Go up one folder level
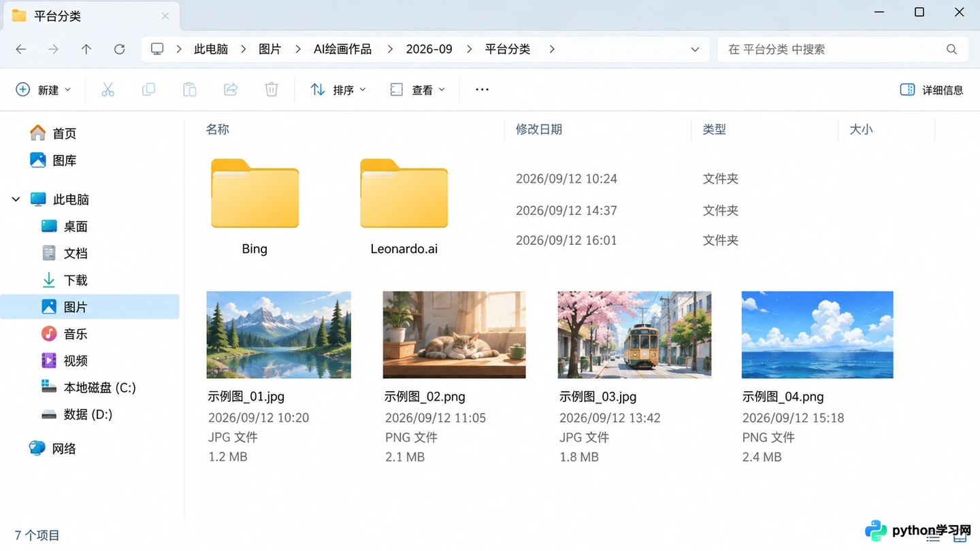The width and height of the screenshot is (980, 551). (x=86, y=49)
